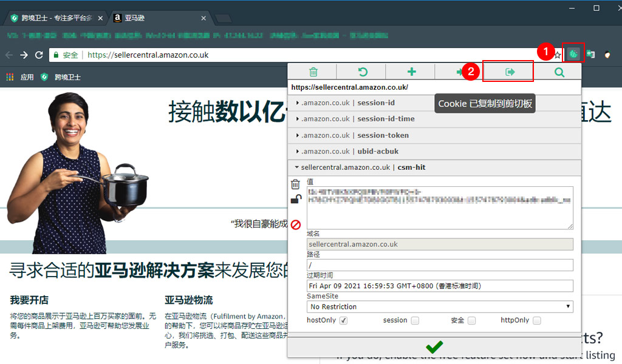Bookmark page with the star icon
This screenshot has width=622, height=364.
(x=558, y=55)
